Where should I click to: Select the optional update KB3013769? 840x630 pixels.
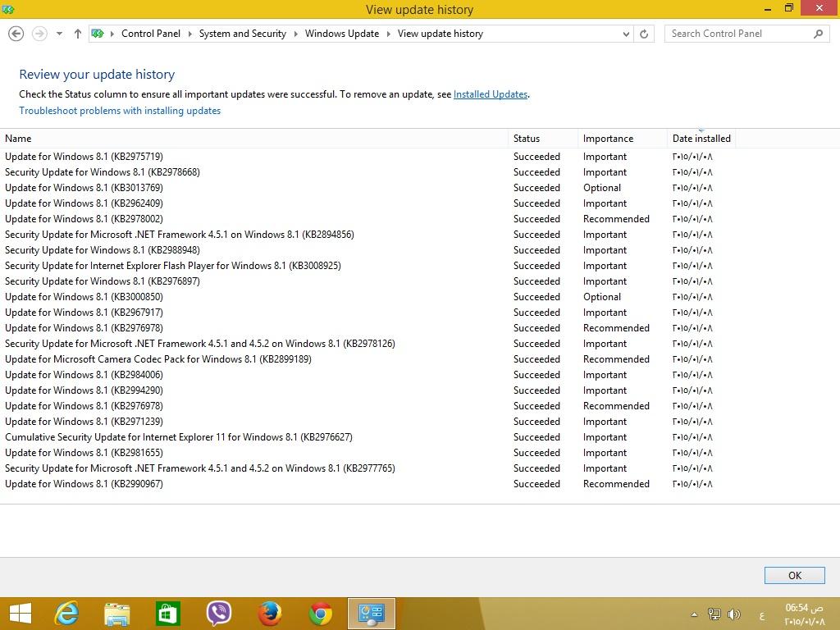(367, 188)
